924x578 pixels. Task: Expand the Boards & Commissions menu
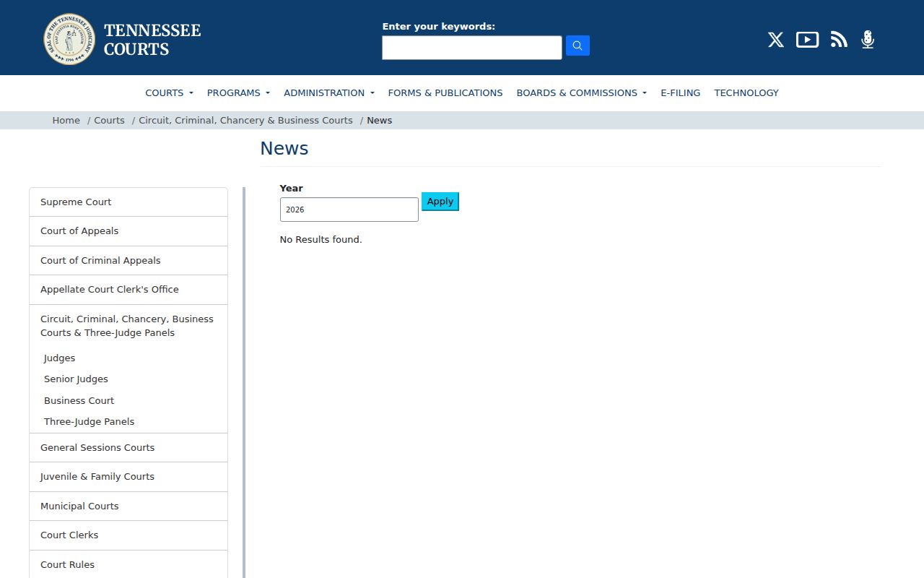(581, 92)
